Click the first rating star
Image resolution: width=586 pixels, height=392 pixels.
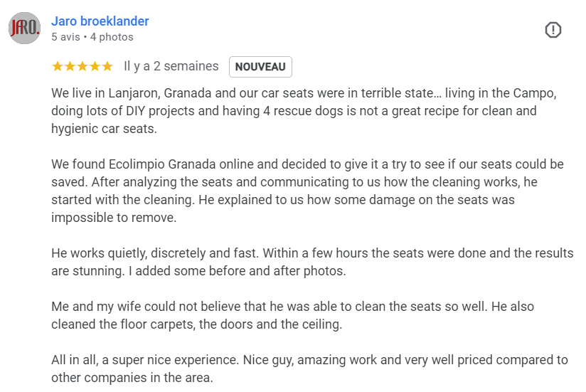pyautogui.click(x=58, y=67)
